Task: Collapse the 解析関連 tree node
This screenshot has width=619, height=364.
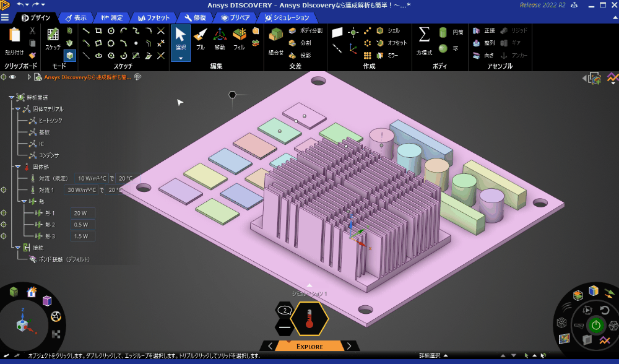Action: point(11,98)
